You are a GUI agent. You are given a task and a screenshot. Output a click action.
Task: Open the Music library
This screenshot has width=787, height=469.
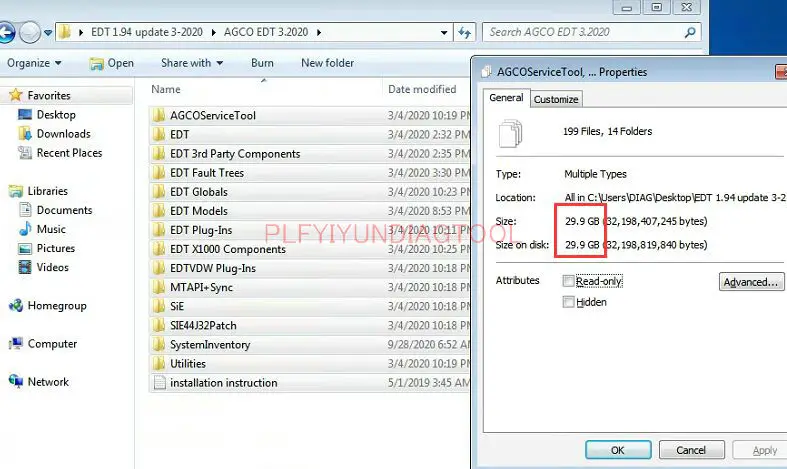51,229
